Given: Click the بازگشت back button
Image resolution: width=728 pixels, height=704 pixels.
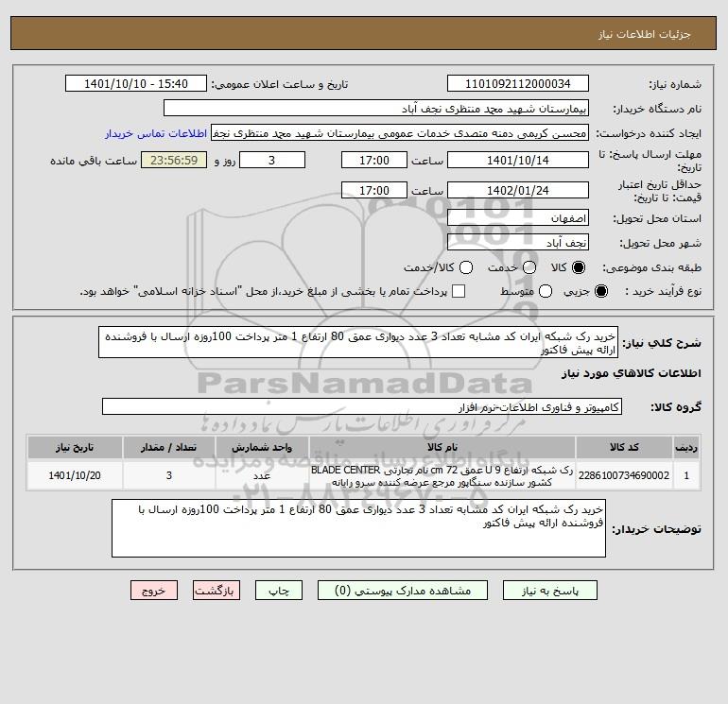Looking at the screenshot, I should (217, 591).
